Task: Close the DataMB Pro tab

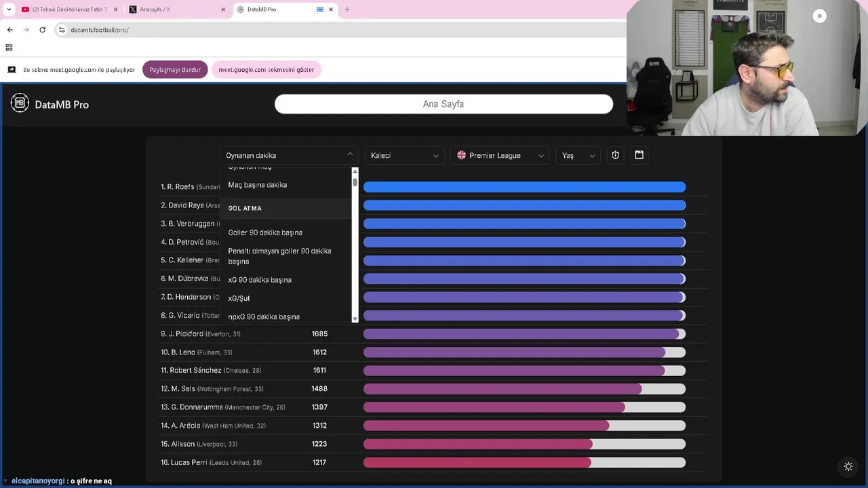Action: point(331,9)
